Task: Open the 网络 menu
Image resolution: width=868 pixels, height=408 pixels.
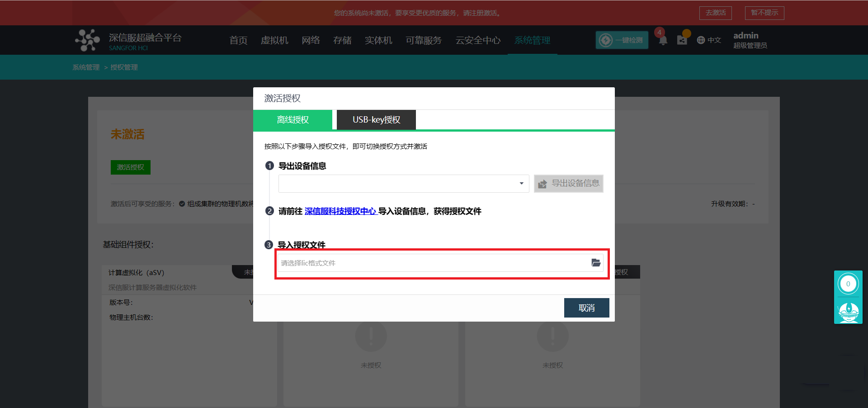Action: 311,40
